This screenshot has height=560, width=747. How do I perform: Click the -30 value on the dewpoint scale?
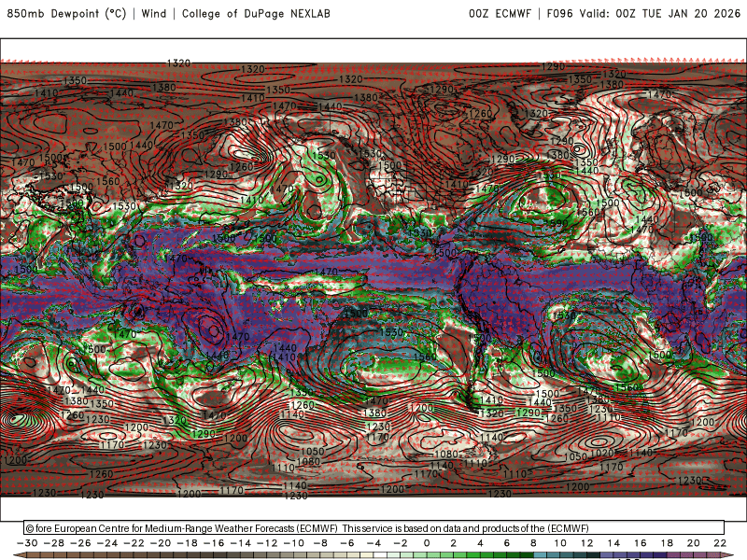pos(27,543)
